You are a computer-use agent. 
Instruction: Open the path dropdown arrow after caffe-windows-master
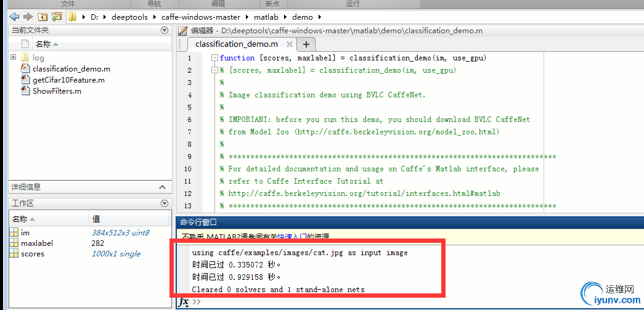point(248,17)
